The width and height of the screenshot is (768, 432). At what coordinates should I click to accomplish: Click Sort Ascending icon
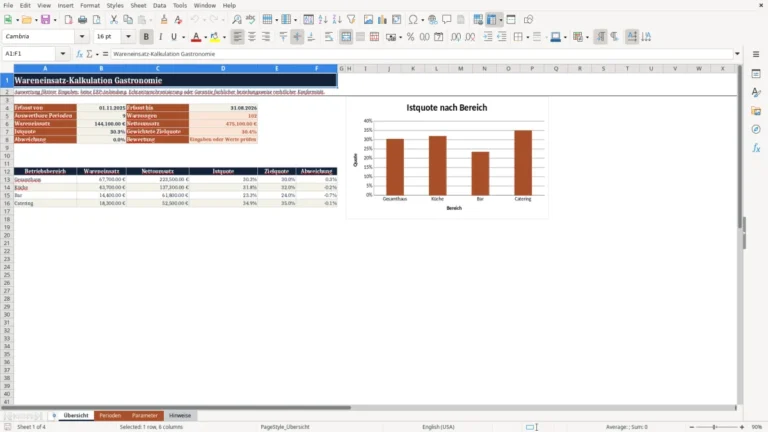(x=323, y=20)
